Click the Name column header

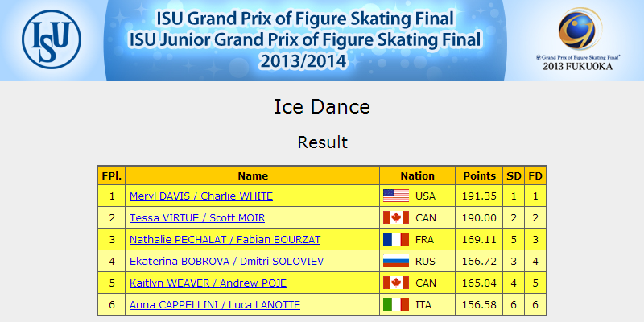click(253, 175)
